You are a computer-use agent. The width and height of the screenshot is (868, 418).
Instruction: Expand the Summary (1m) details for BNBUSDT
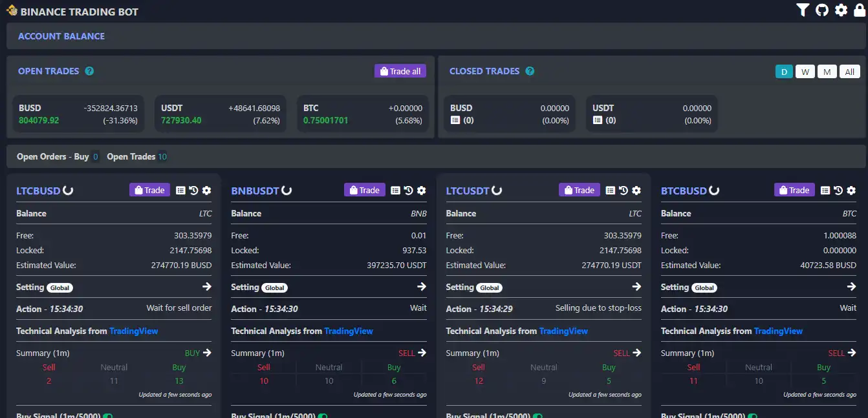[421, 353]
